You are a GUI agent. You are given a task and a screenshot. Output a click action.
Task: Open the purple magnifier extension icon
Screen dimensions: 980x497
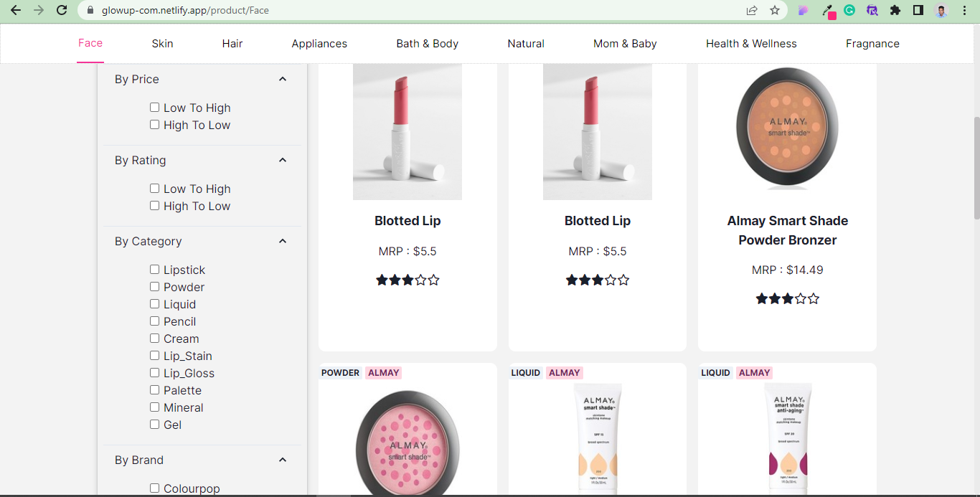[x=872, y=11]
